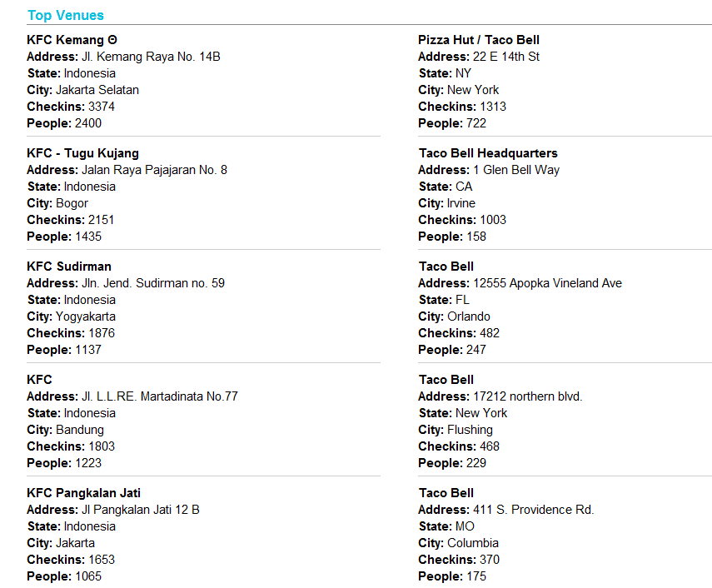Click address Jl. Kemang Raya No. 14B
The height and width of the screenshot is (588, 712).
tap(151, 57)
